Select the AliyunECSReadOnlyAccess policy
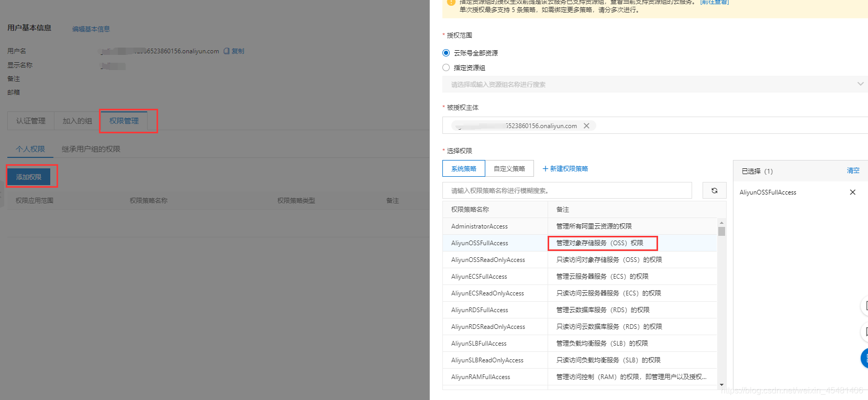Screen dimensions: 868x400 point(580,293)
